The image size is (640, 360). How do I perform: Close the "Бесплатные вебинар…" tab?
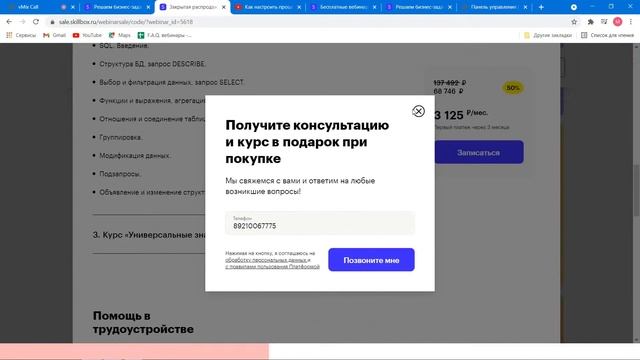point(374,7)
